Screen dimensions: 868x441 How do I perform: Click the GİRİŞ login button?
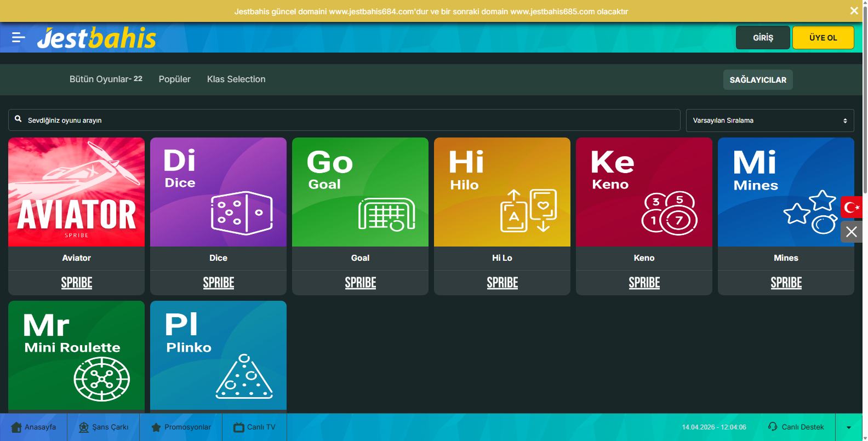point(763,38)
